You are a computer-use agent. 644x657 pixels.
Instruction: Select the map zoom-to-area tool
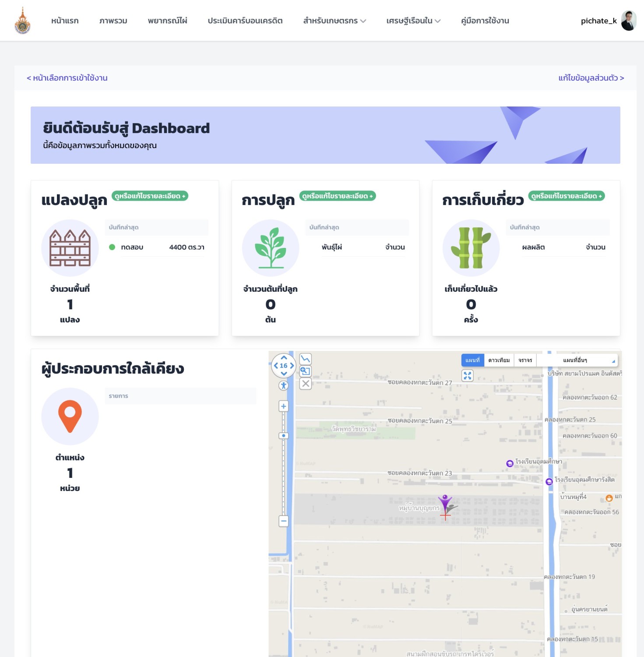click(x=306, y=371)
